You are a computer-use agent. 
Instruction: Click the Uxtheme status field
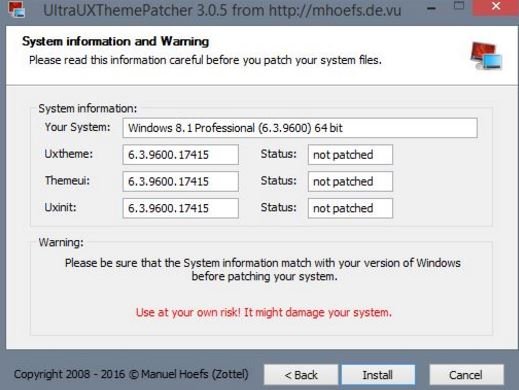click(350, 155)
